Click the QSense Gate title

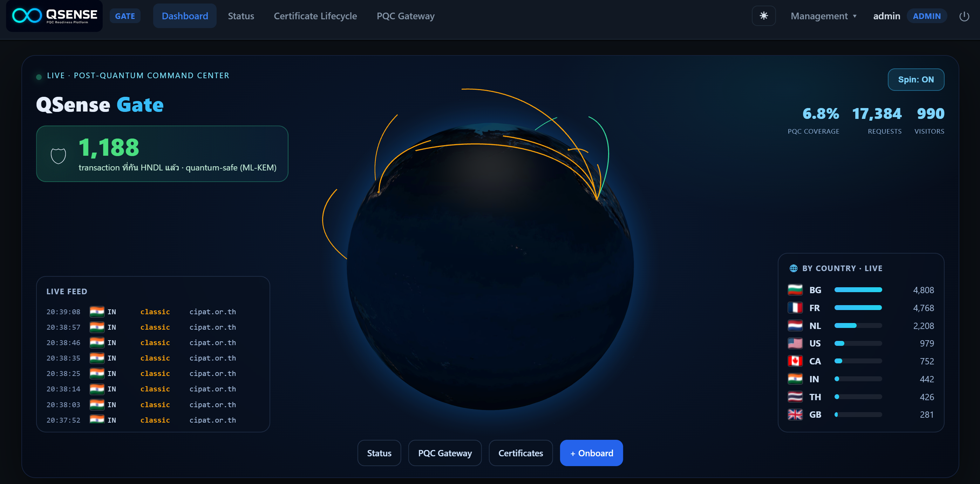coord(100,105)
